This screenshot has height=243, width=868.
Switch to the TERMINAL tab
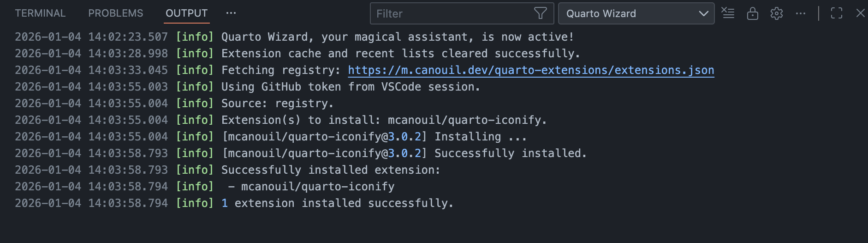(40, 13)
